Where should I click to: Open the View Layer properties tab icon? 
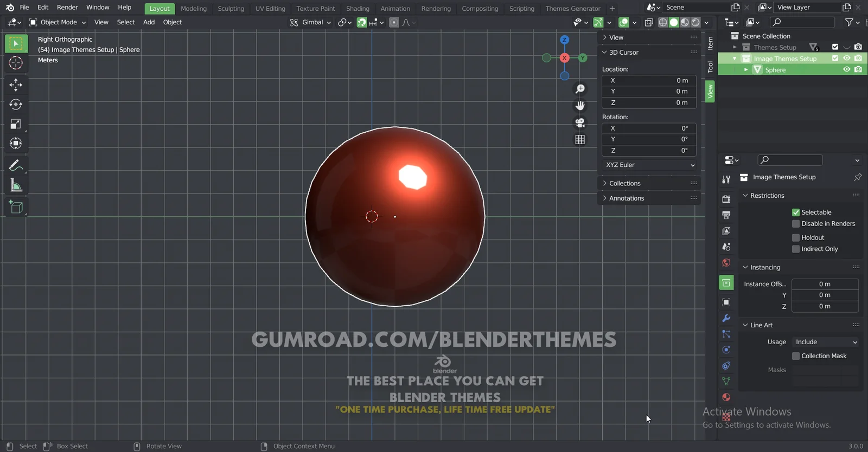click(x=726, y=231)
